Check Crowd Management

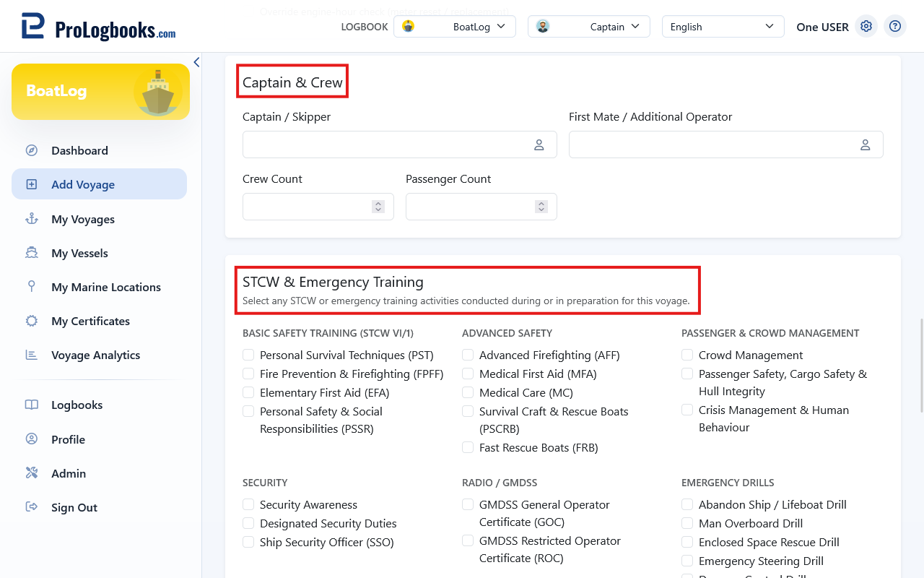coord(687,355)
